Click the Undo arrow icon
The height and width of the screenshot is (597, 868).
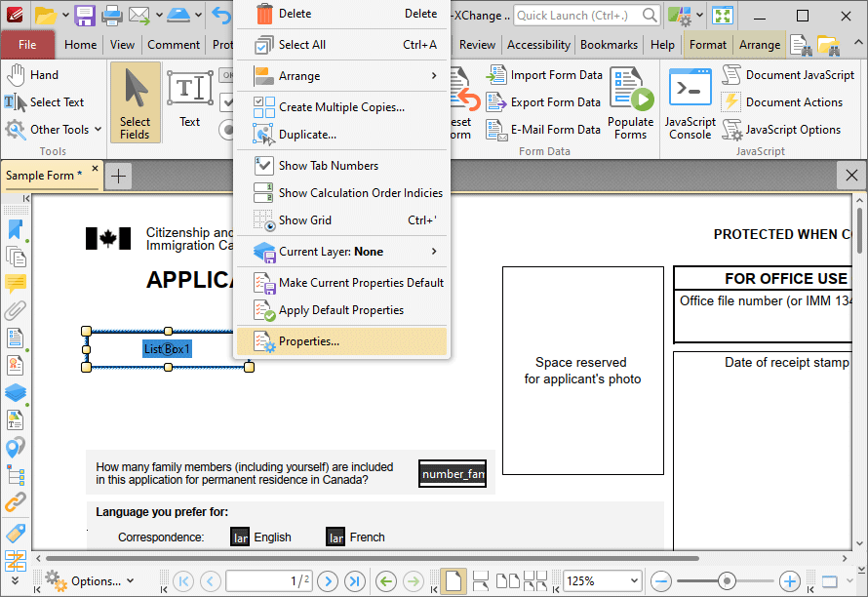221,16
